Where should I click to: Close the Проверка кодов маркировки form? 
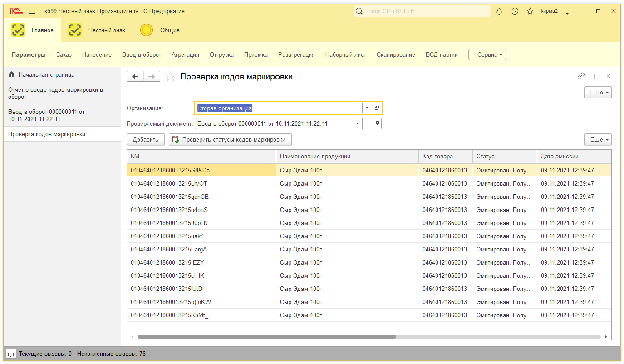tap(608, 76)
